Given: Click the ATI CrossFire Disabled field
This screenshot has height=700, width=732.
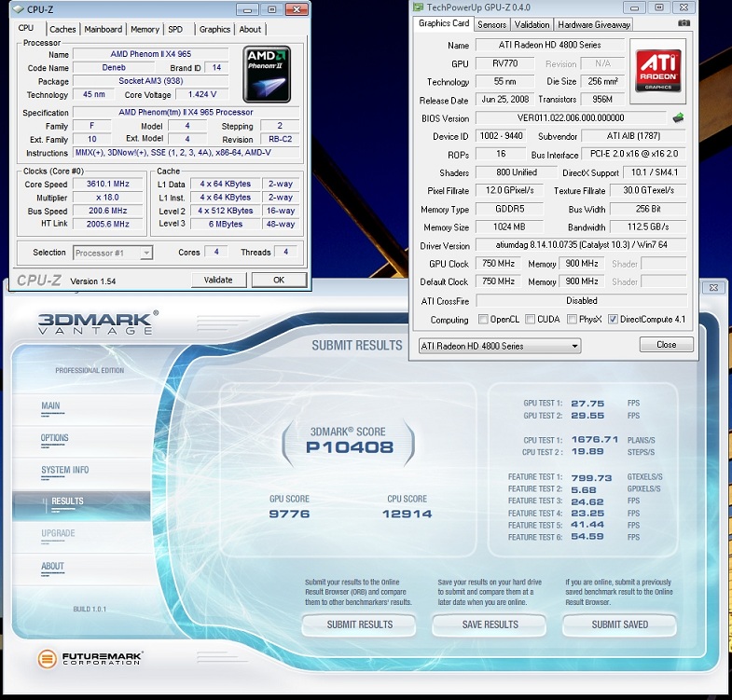Looking at the screenshot, I should click(581, 300).
